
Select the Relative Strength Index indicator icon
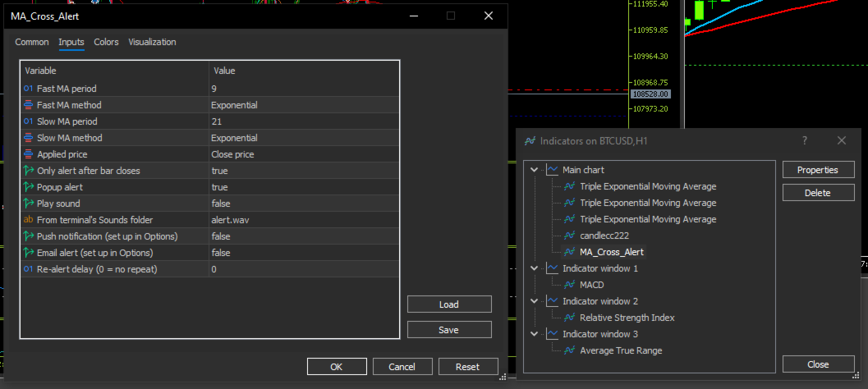570,318
